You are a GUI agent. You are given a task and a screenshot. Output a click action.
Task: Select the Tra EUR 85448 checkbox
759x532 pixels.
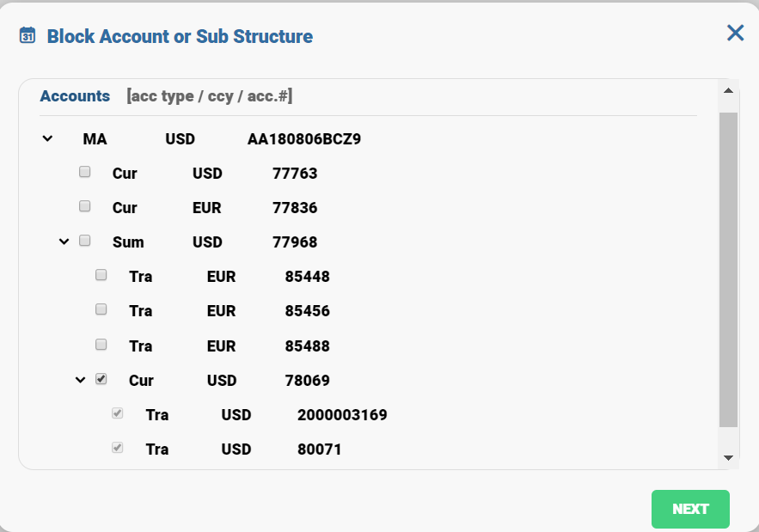[x=101, y=275]
